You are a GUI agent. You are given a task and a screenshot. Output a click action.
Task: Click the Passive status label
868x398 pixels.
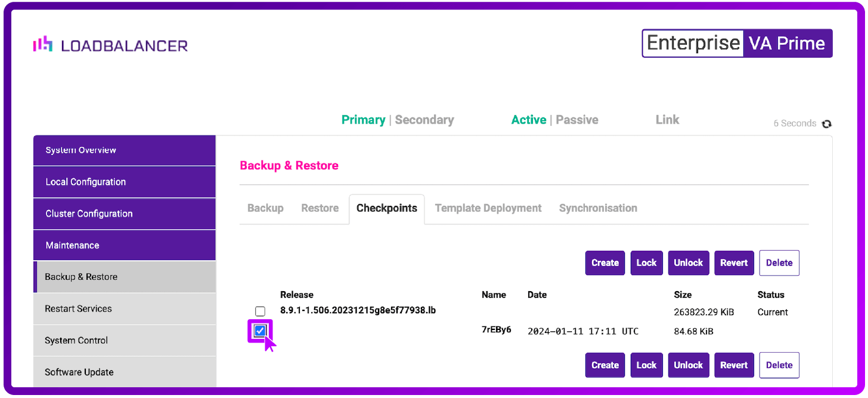(577, 120)
